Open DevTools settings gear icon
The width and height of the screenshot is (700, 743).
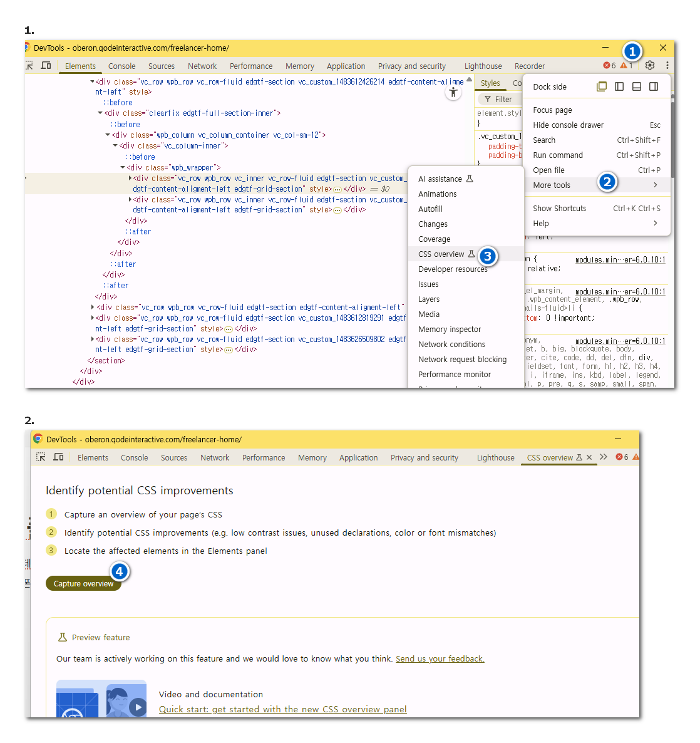point(650,65)
